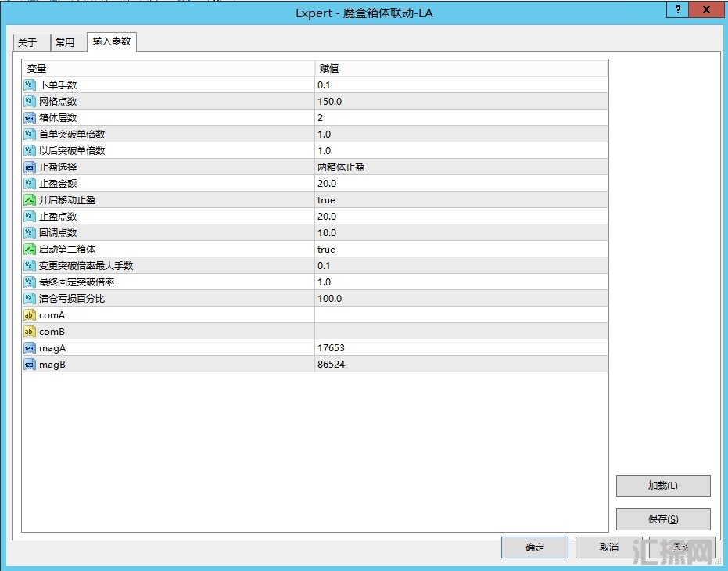
Task: Click the help question mark button
Action: tap(678, 9)
